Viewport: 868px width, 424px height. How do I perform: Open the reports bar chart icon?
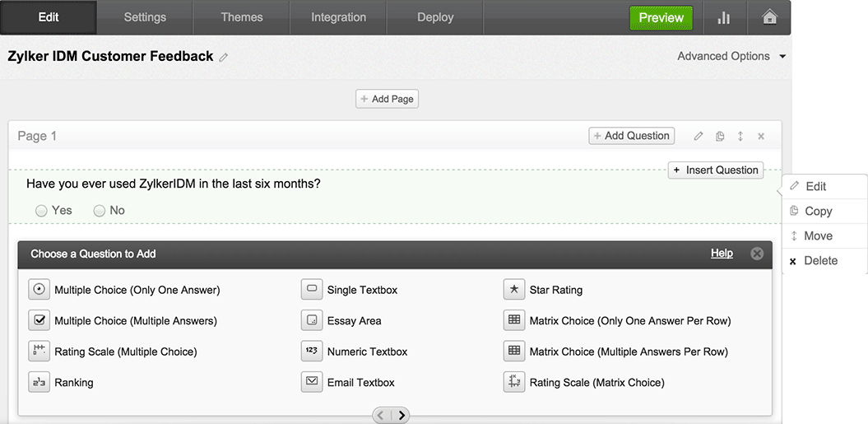click(x=723, y=18)
